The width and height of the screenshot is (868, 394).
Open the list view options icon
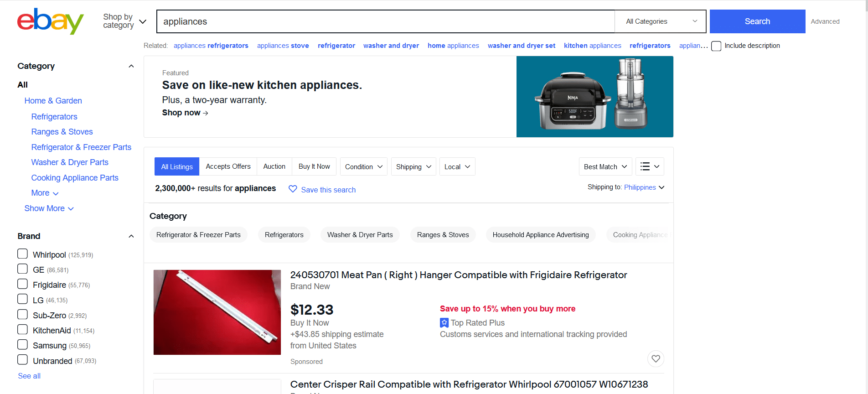(650, 166)
